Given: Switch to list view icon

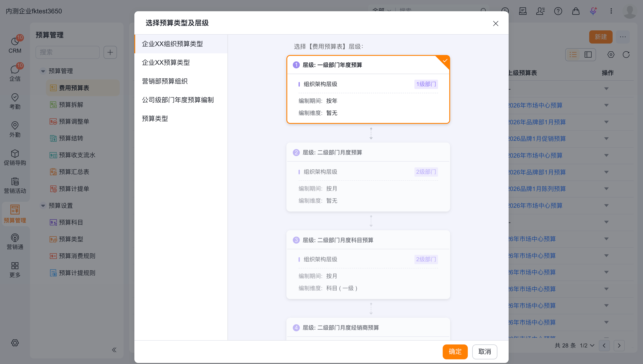Looking at the screenshot, I should click(x=573, y=55).
